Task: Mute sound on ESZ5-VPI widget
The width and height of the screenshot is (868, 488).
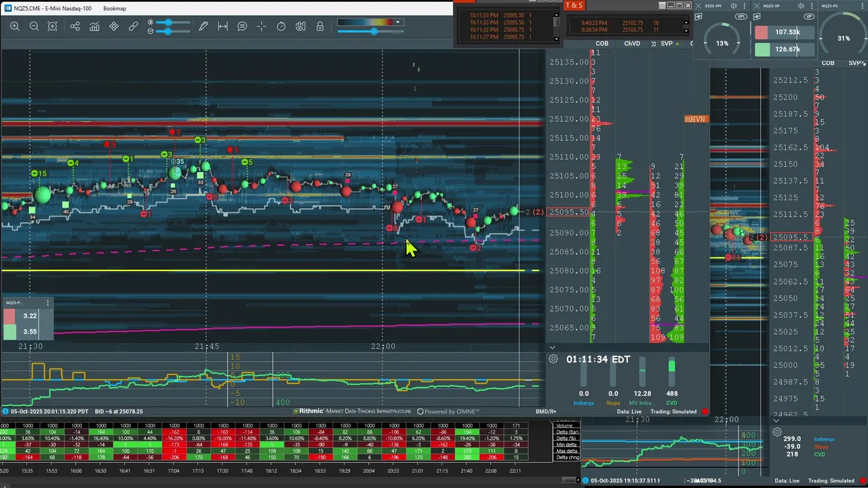Action: click(734, 6)
